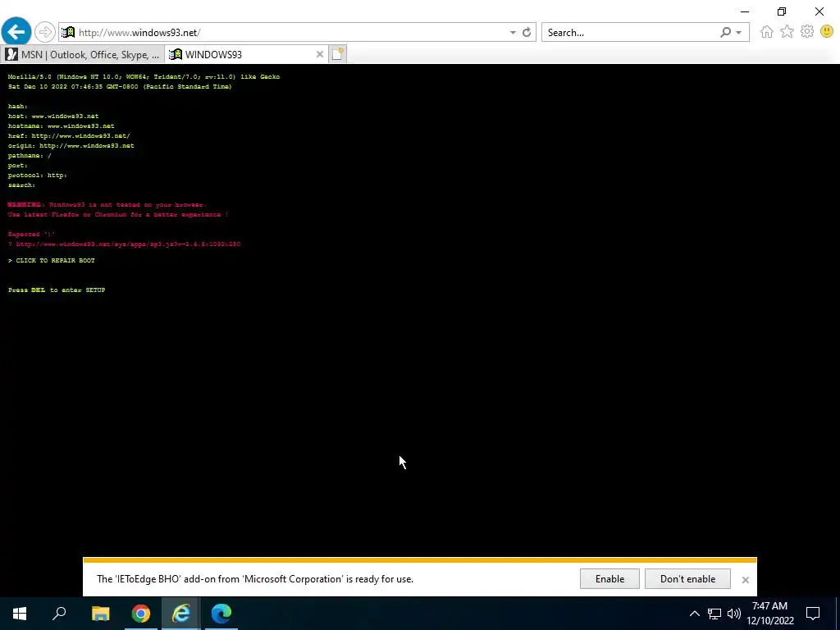Go back using the blue back arrow
Image resolution: width=840 pixels, height=630 pixels.
pyautogui.click(x=16, y=32)
